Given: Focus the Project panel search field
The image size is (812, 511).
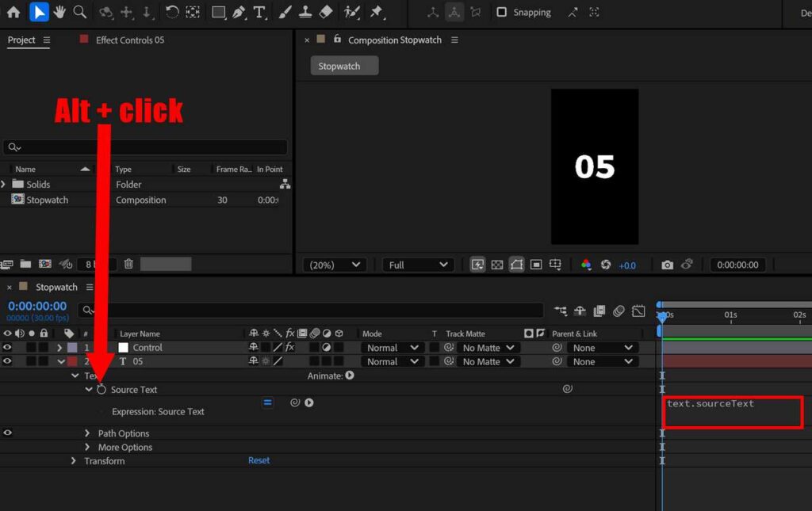Looking at the screenshot, I should coord(145,147).
